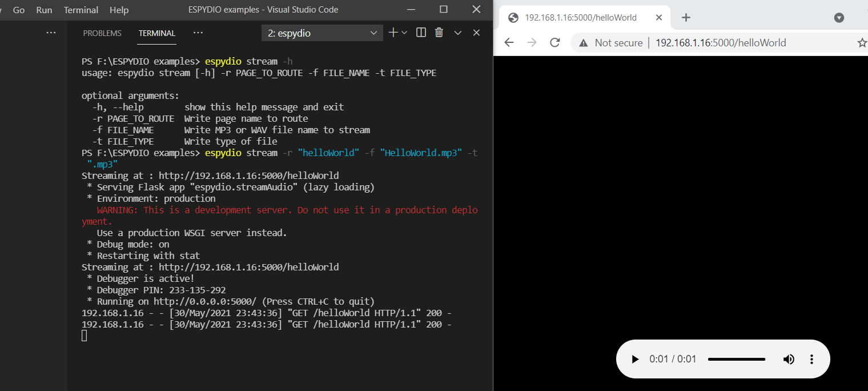The width and height of the screenshot is (868, 391).
Task: Open the Run menu in VS Code
Action: (44, 10)
